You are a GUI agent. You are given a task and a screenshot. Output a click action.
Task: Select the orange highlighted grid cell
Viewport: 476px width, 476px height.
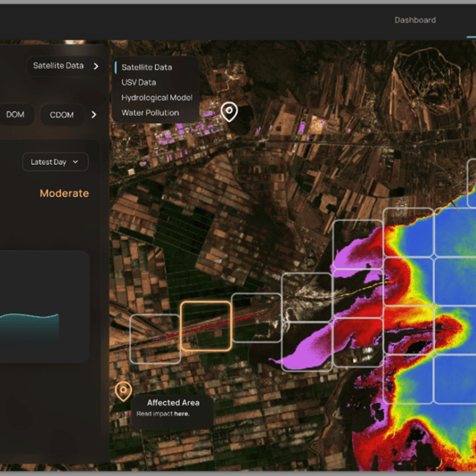point(206,326)
